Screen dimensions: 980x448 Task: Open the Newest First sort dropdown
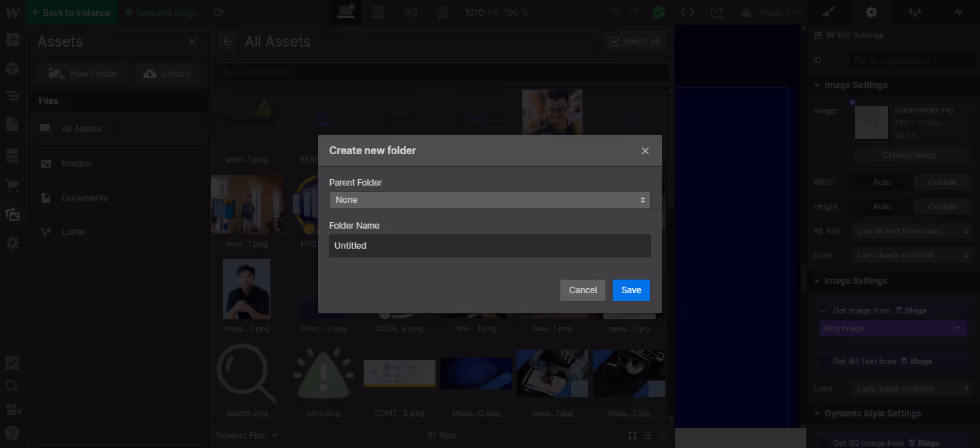(246, 435)
